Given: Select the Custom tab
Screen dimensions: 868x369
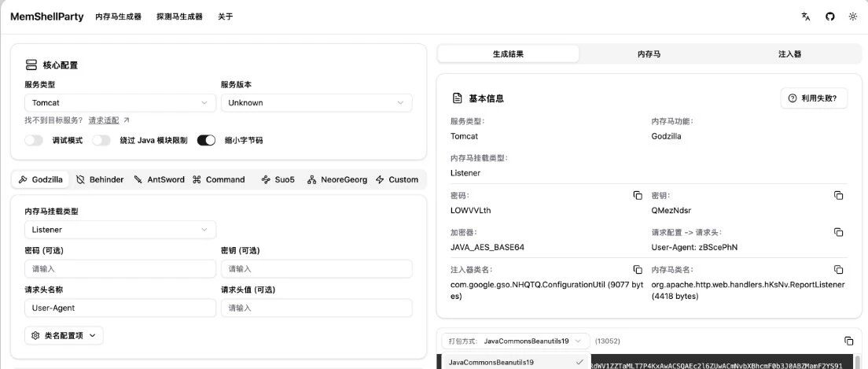Looking at the screenshot, I should click(397, 179).
